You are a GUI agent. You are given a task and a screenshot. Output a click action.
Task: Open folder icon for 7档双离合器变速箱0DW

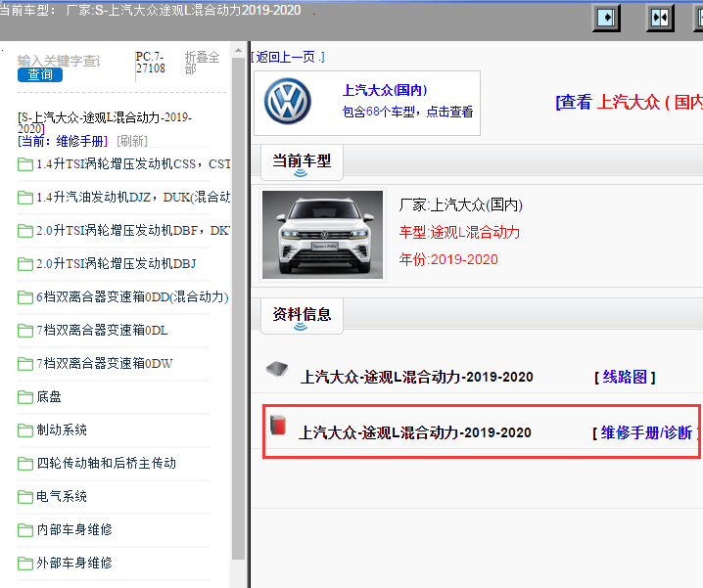point(25,364)
